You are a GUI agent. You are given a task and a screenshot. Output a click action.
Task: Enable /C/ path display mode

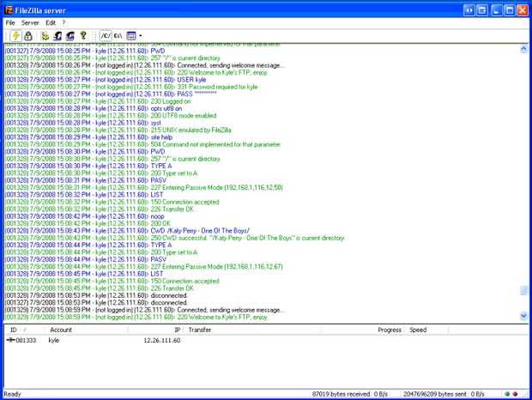[106, 36]
